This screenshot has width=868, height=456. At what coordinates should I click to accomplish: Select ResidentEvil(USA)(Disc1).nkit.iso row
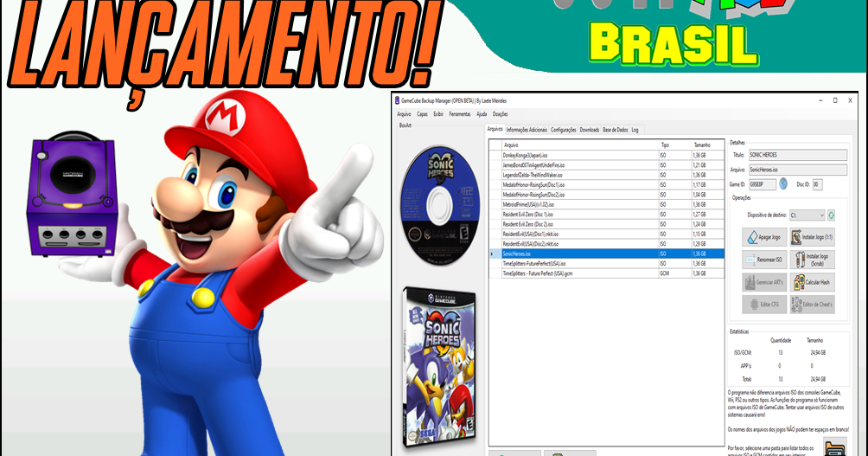tap(606, 234)
